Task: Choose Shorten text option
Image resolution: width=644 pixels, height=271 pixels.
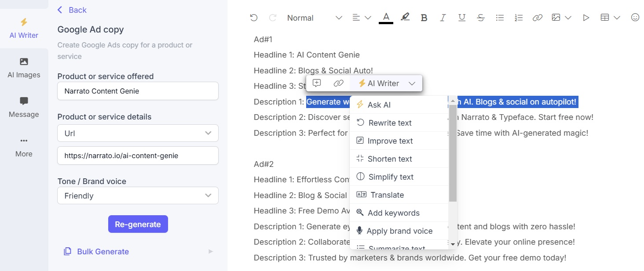Action: click(x=399, y=159)
